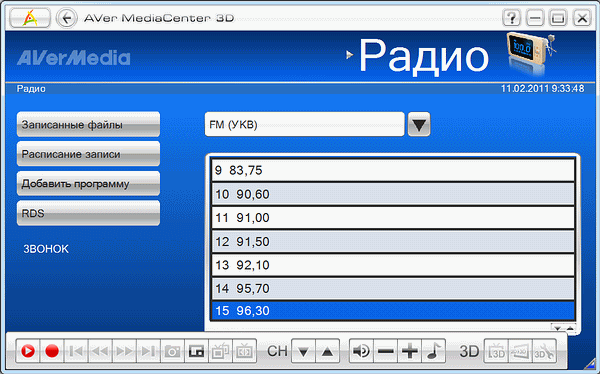
Task: Toggle picture-in-picture mode icon
Action: tap(196, 351)
